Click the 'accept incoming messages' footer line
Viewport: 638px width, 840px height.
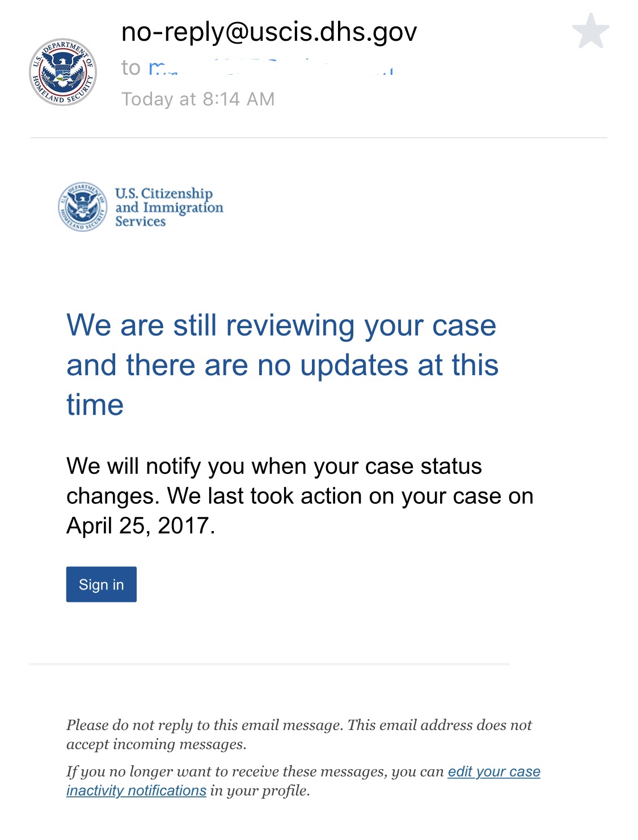pos(157,744)
